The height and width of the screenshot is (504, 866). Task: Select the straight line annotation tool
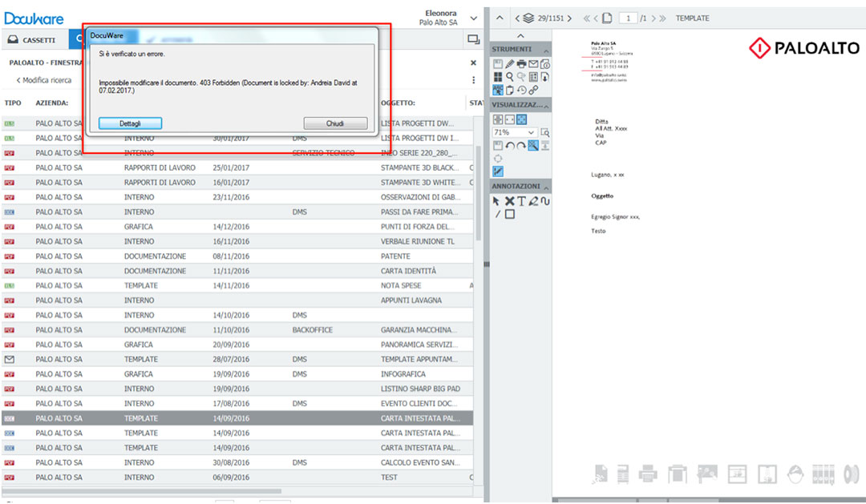coord(497,214)
